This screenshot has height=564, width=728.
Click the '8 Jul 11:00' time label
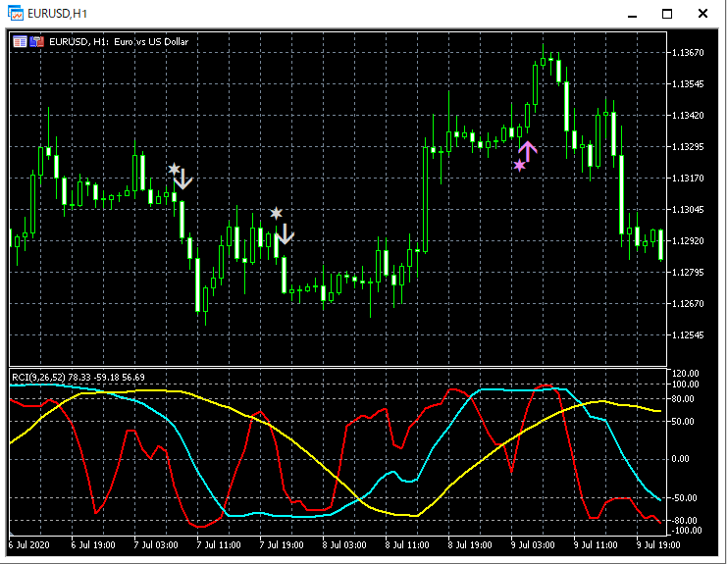click(x=407, y=544)
